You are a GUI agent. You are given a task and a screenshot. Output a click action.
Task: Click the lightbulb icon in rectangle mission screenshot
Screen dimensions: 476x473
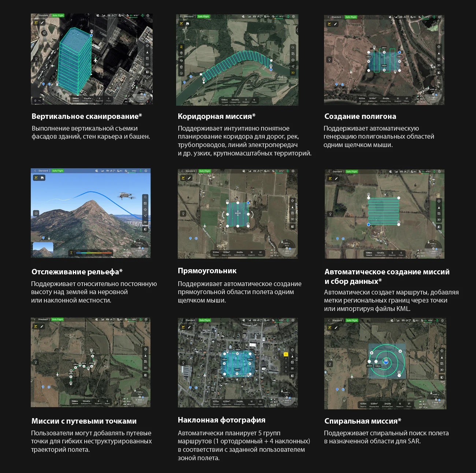[183, 214]
